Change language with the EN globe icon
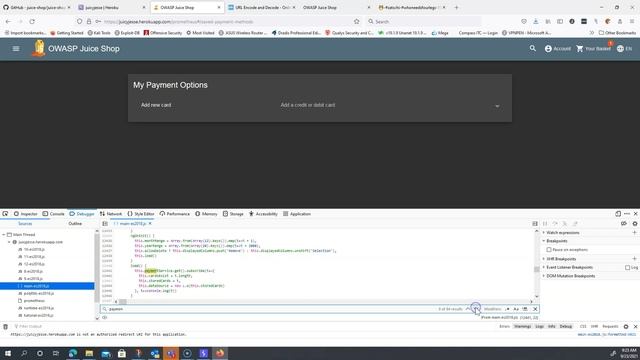 pyautogui.click(x=624, y=49)
